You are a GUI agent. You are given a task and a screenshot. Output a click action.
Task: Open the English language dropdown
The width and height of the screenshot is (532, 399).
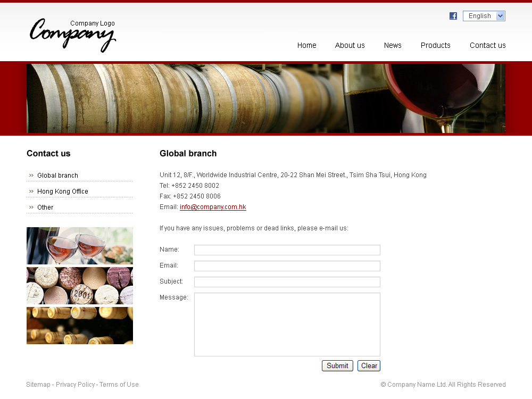484,16
